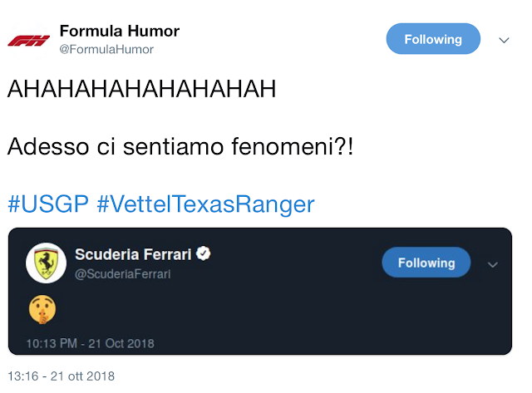Image resolution: width=532 pixels, height=393 pixels.
Task: Click the @FormulaHumor handle
Action: click(106, 50)
